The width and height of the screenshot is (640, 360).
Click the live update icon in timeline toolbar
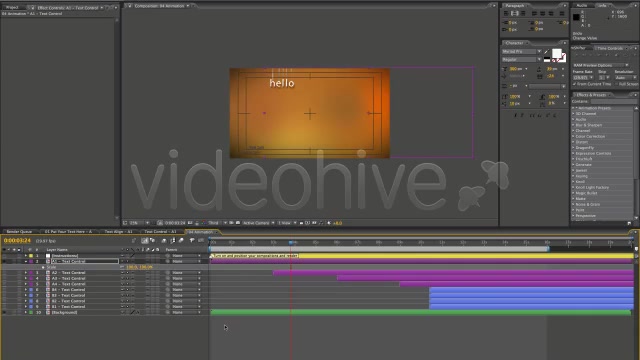[x=144, y=240]
